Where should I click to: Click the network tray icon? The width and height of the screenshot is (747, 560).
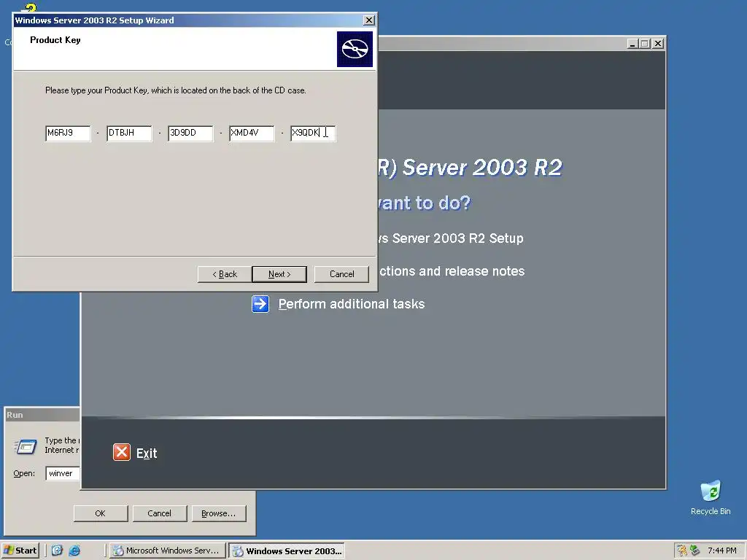[x=694, y=551]
